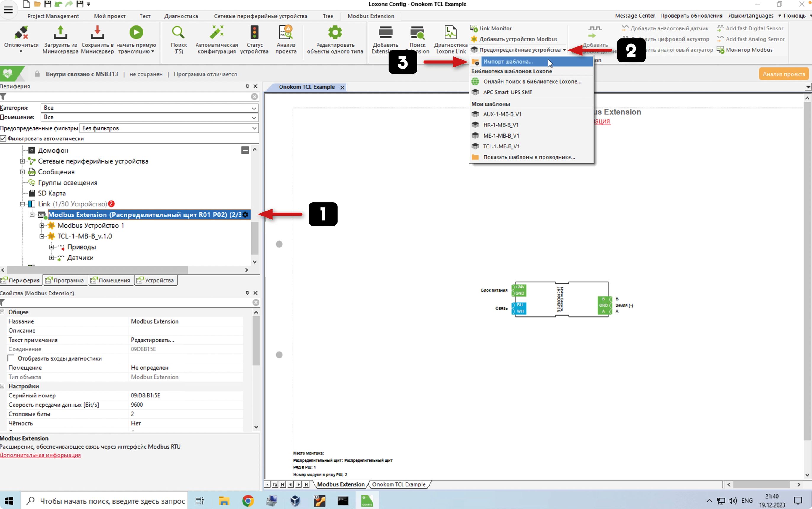Viewport: 812px width, 509px height.
Task: Expand the Modbus Device 1 tree node
Action: [x=42, y=226]
